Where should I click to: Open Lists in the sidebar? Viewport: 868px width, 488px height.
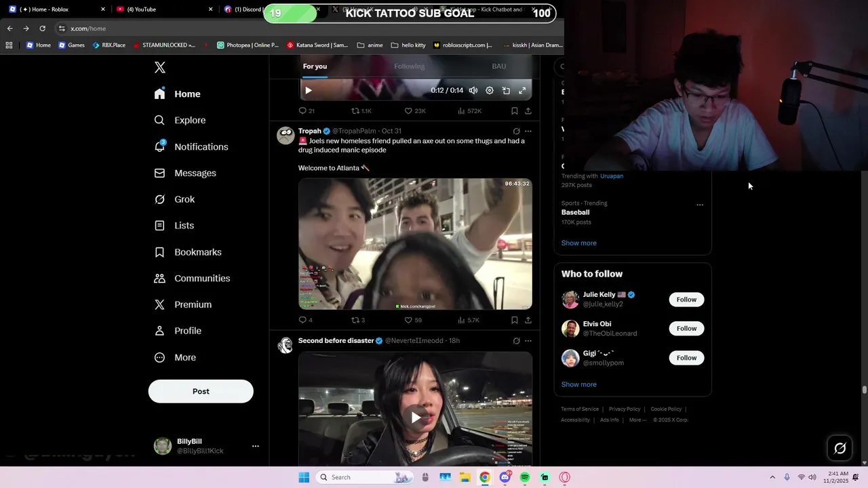[174, 226]
